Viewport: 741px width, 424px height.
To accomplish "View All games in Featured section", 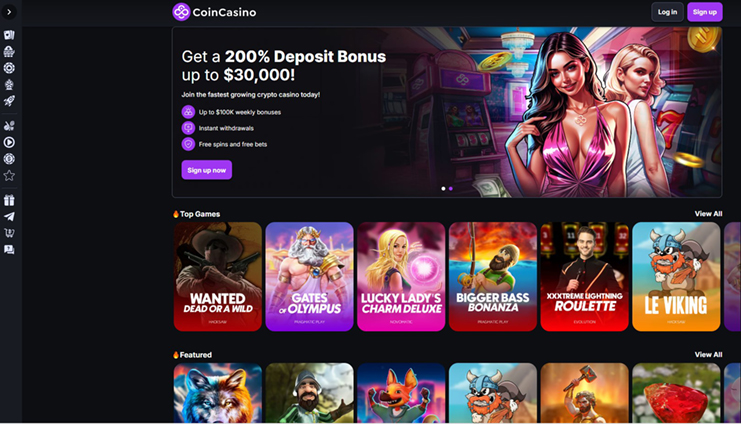I will tap(708, 355).
